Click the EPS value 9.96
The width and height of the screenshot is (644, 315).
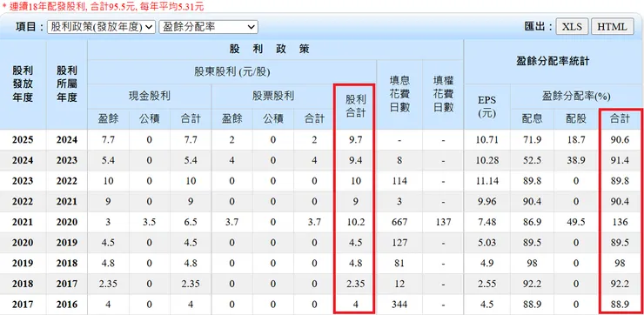click(487, 202)
